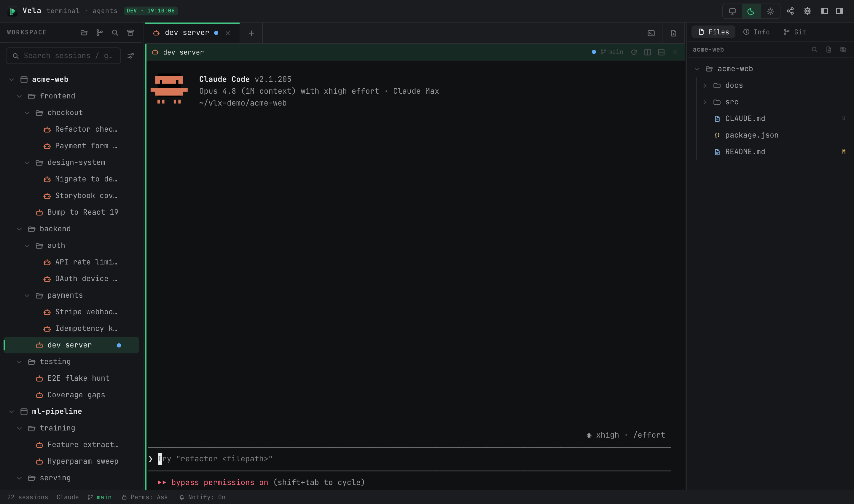Toggle the right sidebar panel
Image resolution: width=854 pixels, height=504 pixels.
click(x=839, y=11)
